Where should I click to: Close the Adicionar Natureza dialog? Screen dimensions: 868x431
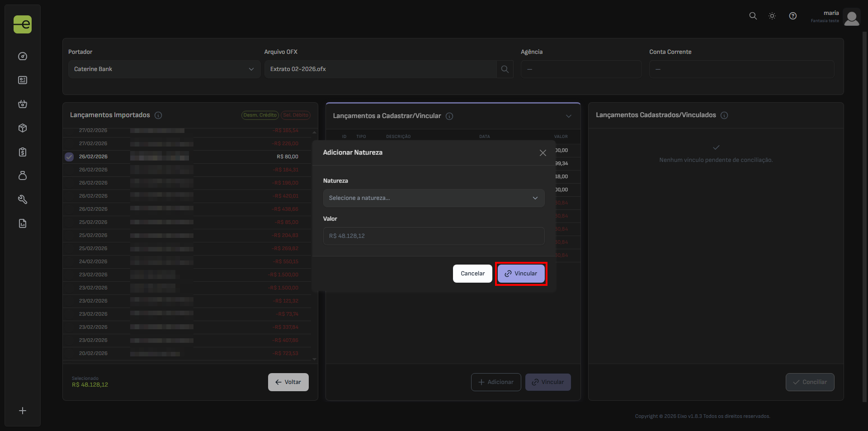pos(543,153)
